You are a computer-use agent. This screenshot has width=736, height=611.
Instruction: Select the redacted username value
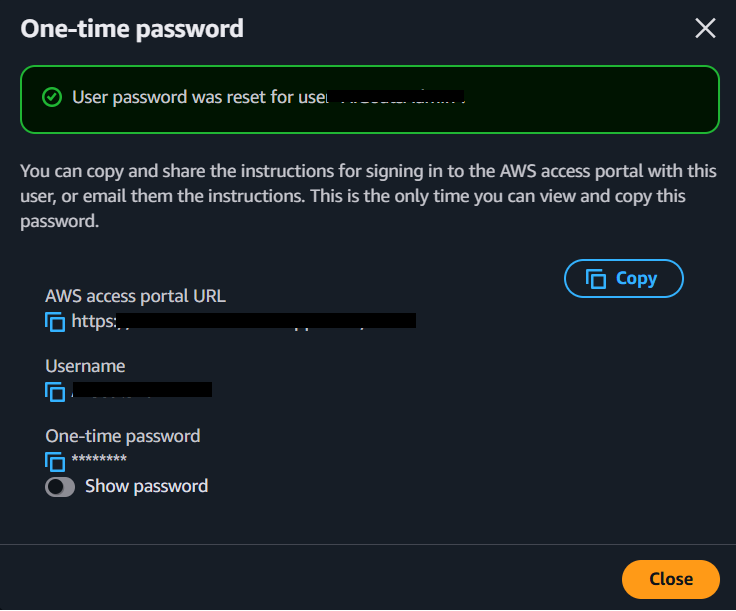[141, 390]
